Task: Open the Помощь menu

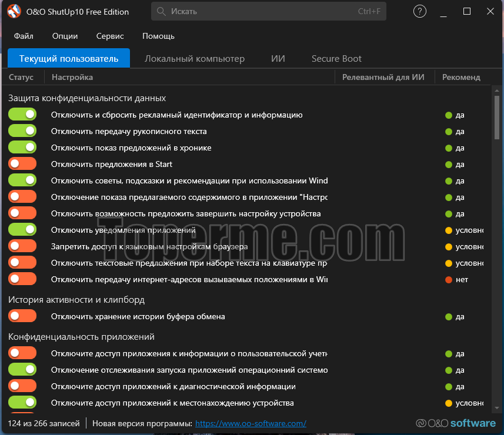Action: (158, 36)
